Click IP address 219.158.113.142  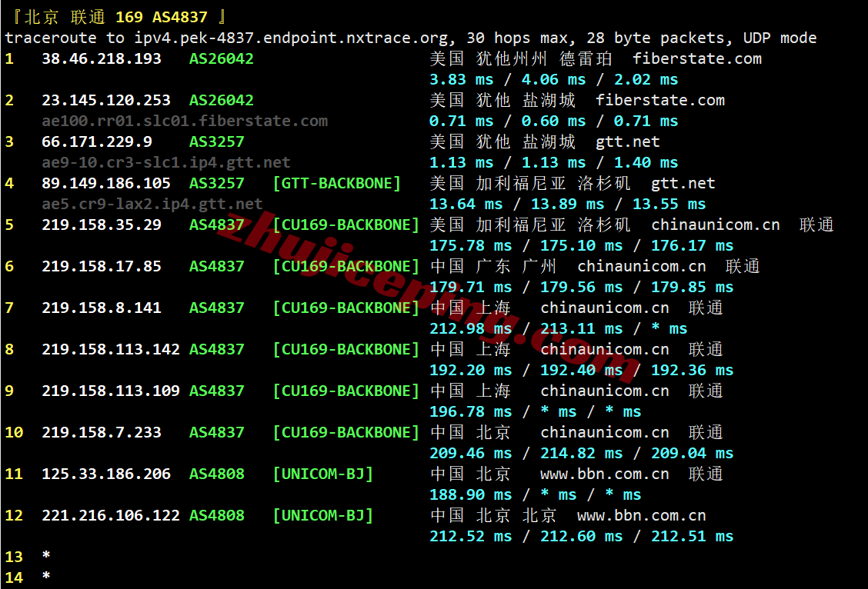(x=111, y=349)
